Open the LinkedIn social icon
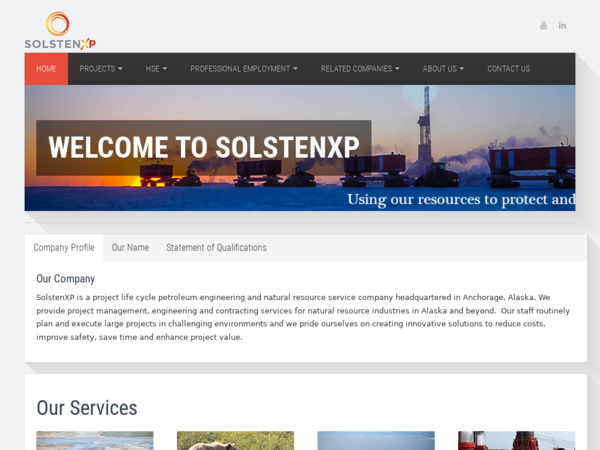 pos(562,26)
